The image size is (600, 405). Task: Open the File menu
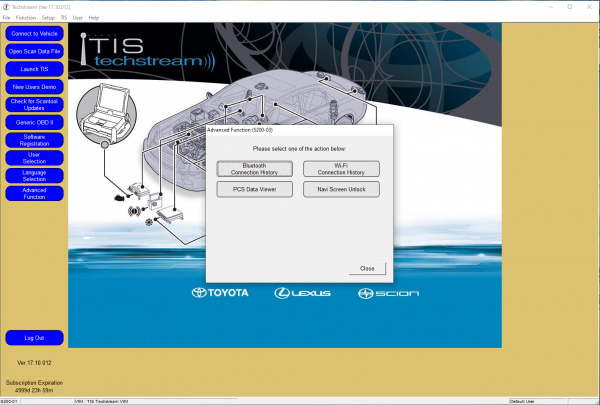(x=7, y=18)
